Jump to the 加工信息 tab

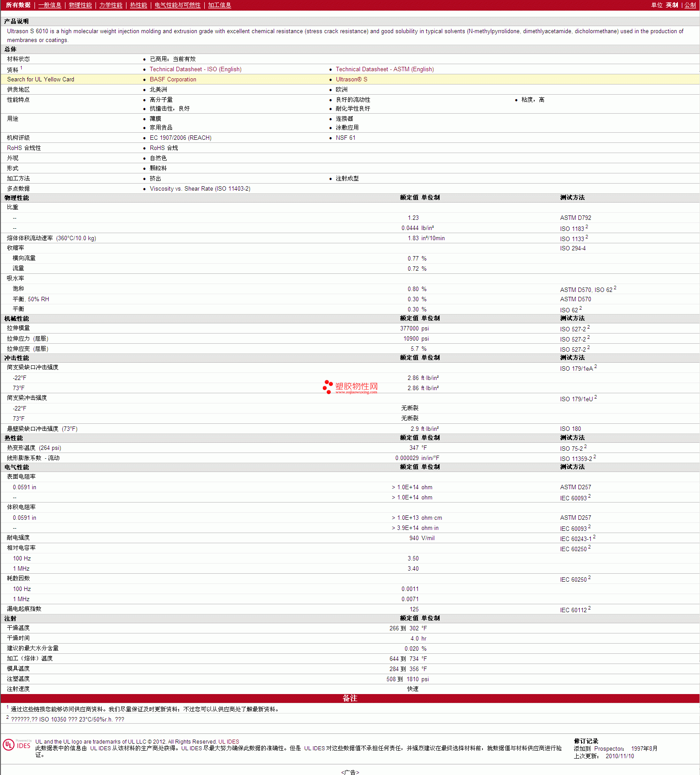tap(220, 5)
